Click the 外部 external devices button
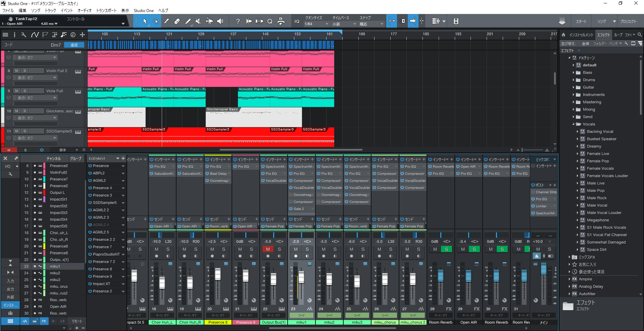 [10, 297]
